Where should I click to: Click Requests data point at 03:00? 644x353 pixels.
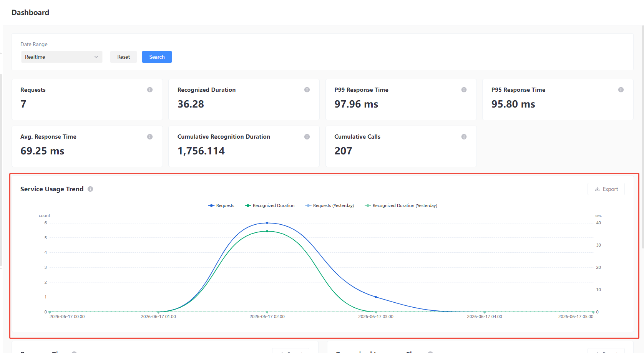tap(376, 297)
